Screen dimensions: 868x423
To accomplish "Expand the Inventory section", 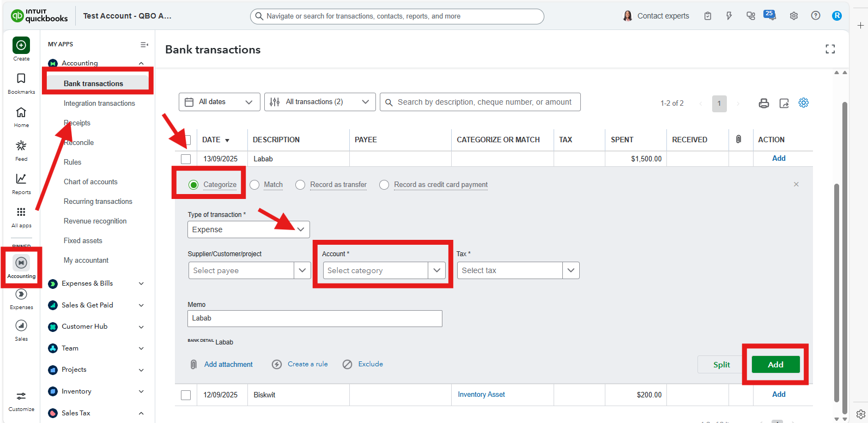I will (142, 391).
